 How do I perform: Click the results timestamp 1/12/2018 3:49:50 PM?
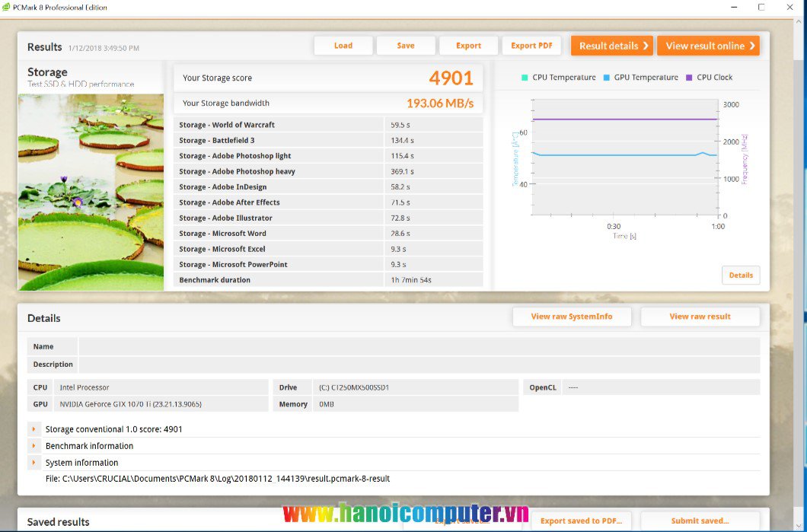(x=104, y=49)
